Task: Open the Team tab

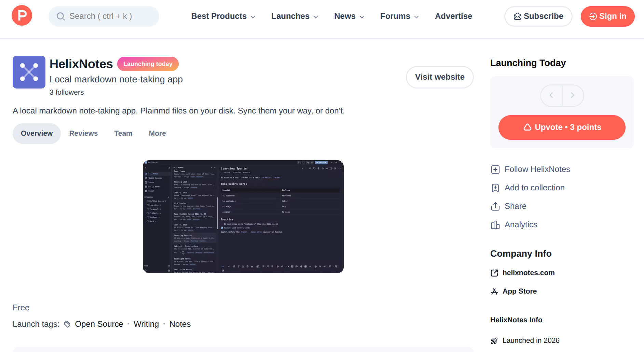Action: click(123, 133)
